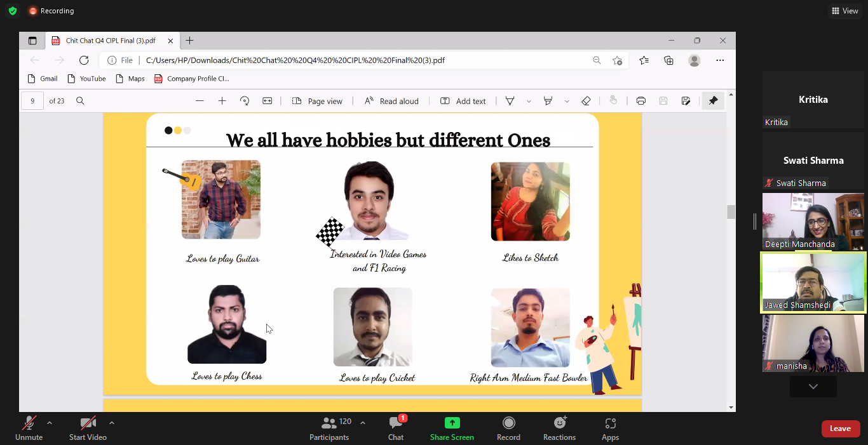Select Kritika participant tile

(x=813, y=100)
